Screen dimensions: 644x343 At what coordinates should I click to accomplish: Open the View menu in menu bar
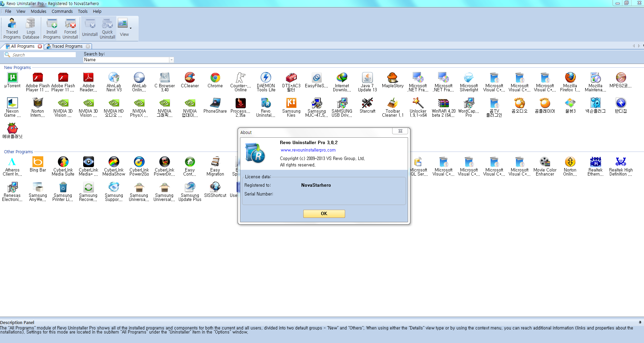(x=21, y=11)
